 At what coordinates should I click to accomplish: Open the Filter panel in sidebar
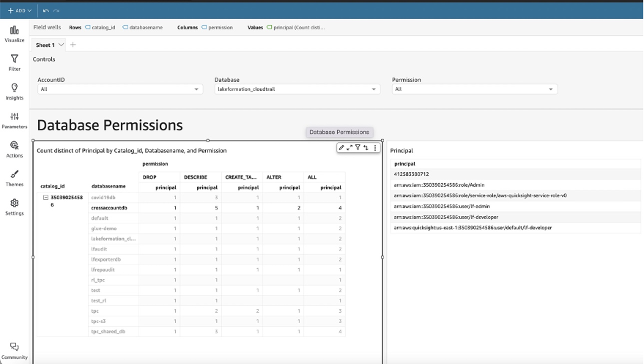(15, 63)
